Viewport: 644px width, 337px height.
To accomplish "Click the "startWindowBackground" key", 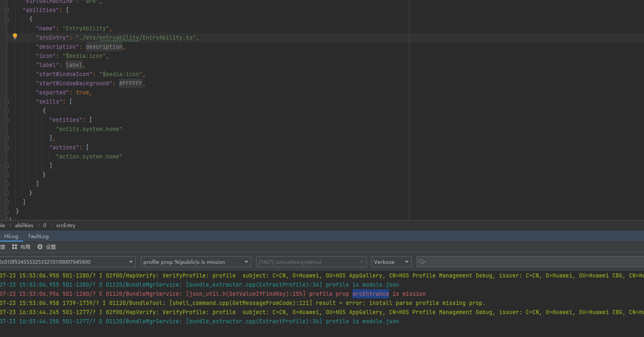I will point(74,83).
